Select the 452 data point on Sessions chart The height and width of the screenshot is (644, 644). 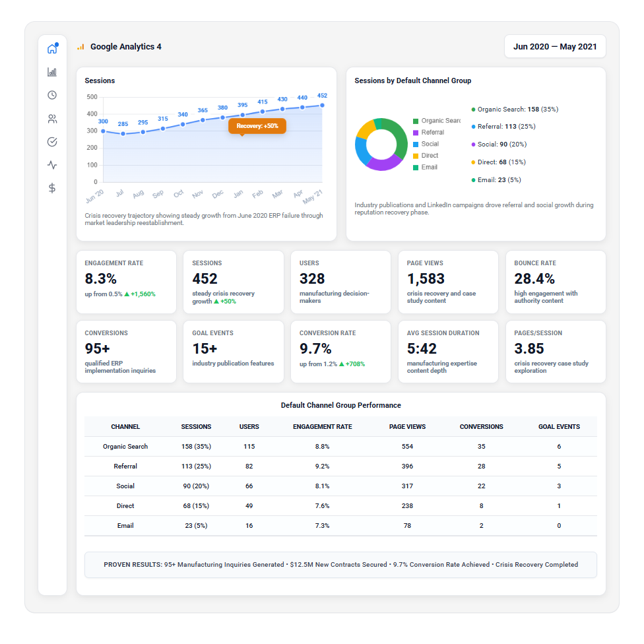322,105
